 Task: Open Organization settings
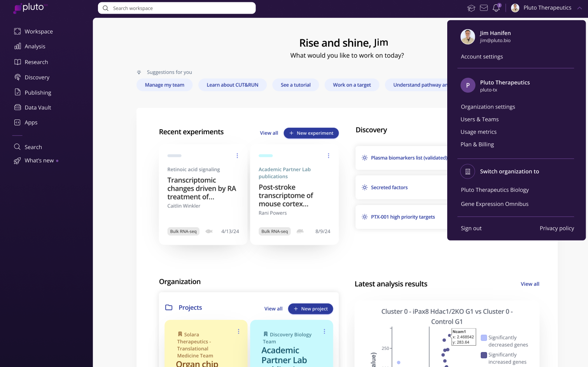(x=488, y=107)
